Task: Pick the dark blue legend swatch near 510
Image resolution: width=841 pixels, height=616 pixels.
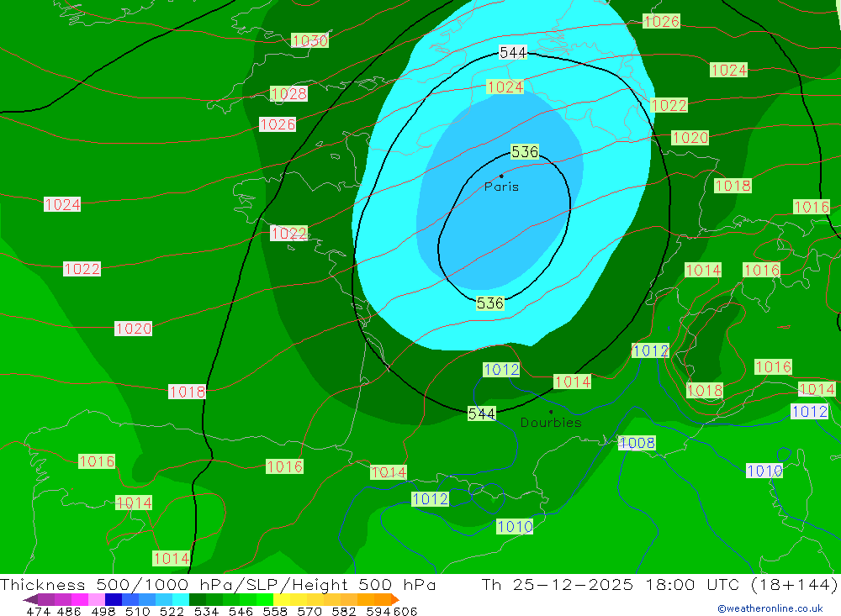Action: coord(114,599)
